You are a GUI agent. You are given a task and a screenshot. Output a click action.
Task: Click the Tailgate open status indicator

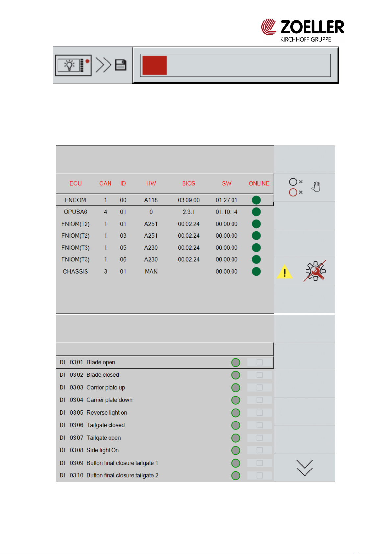coord(235,438)
